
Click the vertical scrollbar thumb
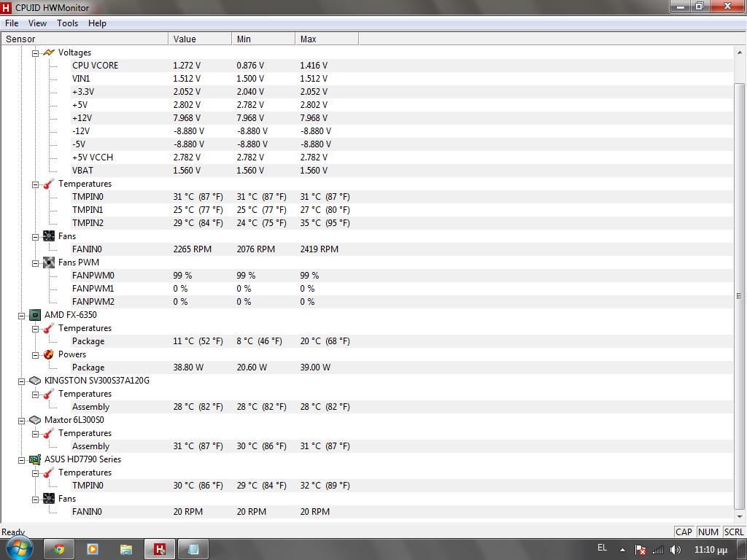(740, 295)
